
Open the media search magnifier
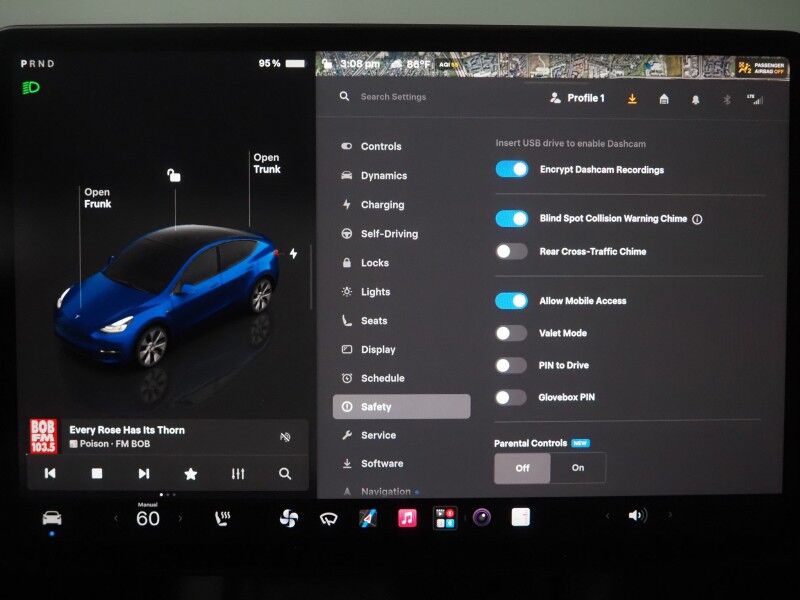pyautogui.click(x=285, y=474)
